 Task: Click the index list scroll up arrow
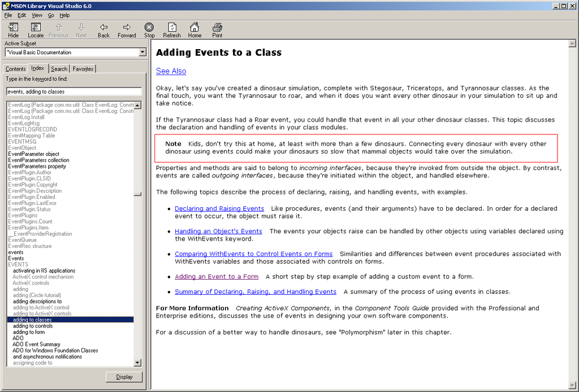pyautogui.click(x=137, y=106)
